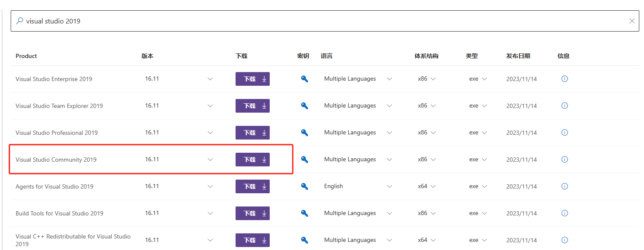Image resolution: width=644 pixels, height=250 pixels.
Task: Expand version dropdown for Visual Studio Enterprise 2019
Action: click(210, 79)
